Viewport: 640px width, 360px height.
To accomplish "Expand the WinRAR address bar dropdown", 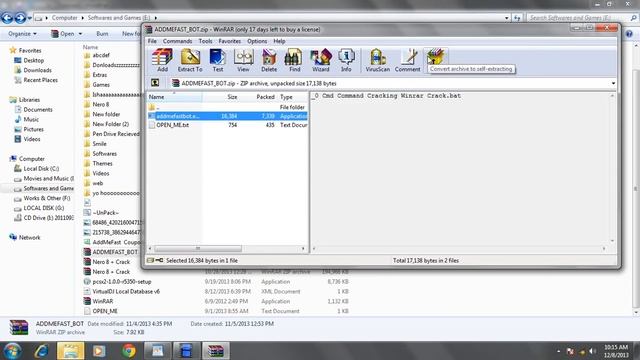I will pyautogui.click(x=613, y=83).
